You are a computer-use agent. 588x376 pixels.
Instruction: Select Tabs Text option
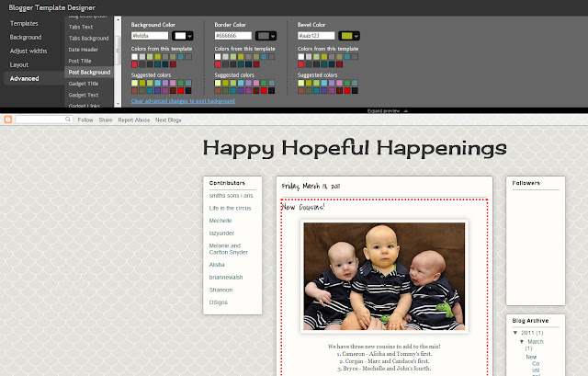(x=81, y=27)
